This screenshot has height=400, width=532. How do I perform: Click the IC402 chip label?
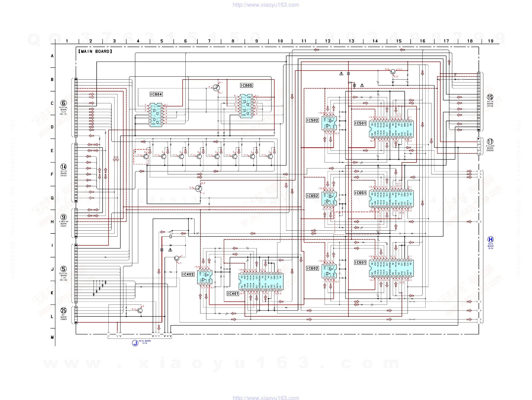coord(188,274)
